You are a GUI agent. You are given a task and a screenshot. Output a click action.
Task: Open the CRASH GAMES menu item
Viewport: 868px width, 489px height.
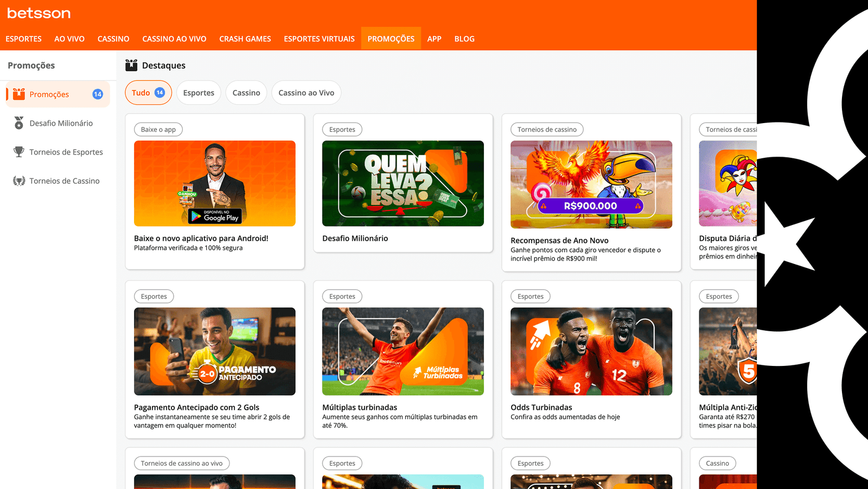245,39
